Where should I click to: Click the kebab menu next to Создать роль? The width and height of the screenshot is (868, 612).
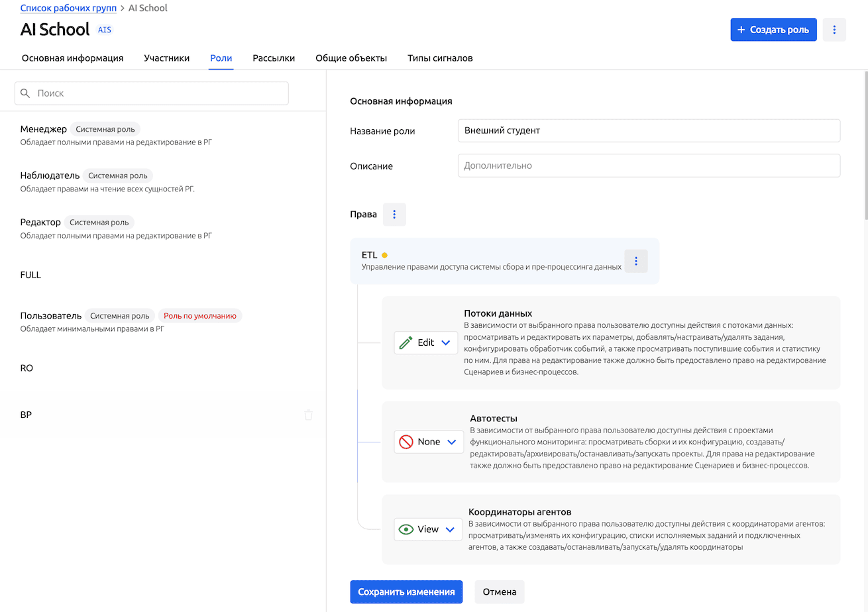click(834, 30)
